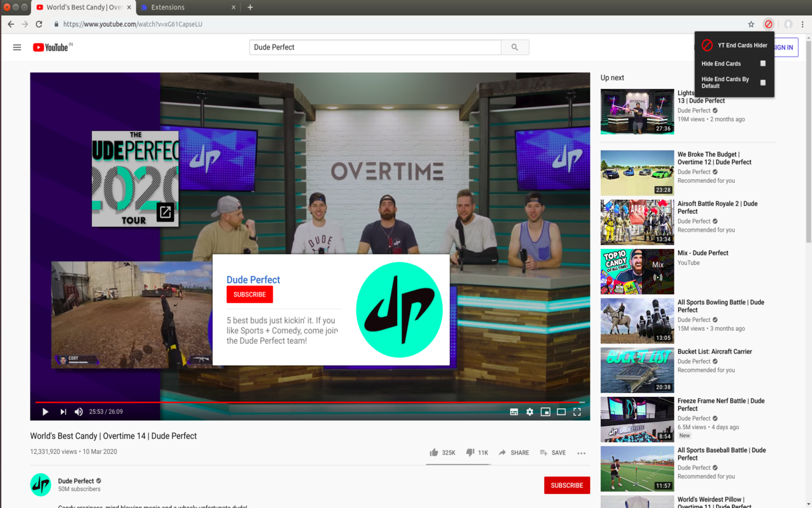The width and height of the screenshot is (812, 508).
Task: Close the Extensions tab
Action: [x=233, y=8]
